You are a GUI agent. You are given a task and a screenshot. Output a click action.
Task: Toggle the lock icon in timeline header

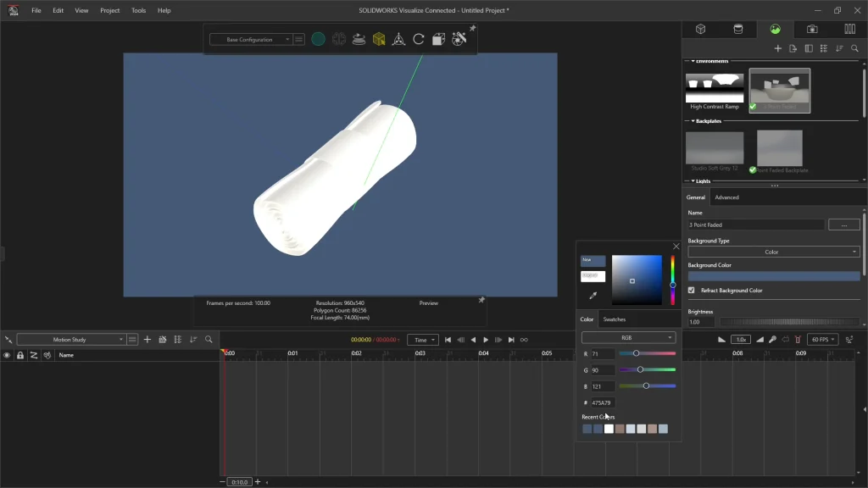[x=20, y=355]
